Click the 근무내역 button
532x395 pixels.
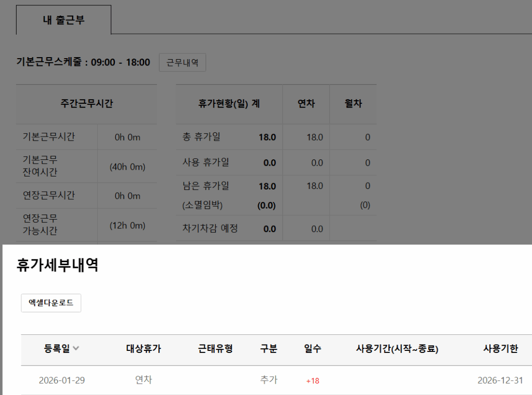coord(182,63)
